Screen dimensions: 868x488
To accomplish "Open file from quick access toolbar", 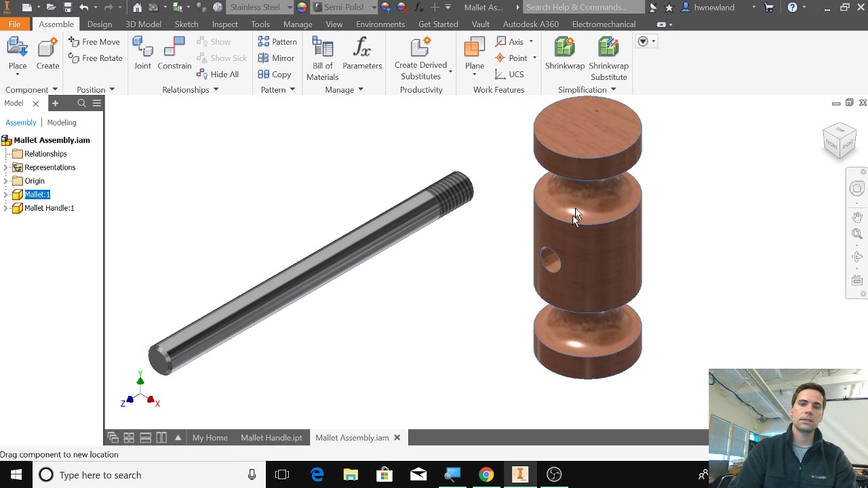I will tap(50, 7).
